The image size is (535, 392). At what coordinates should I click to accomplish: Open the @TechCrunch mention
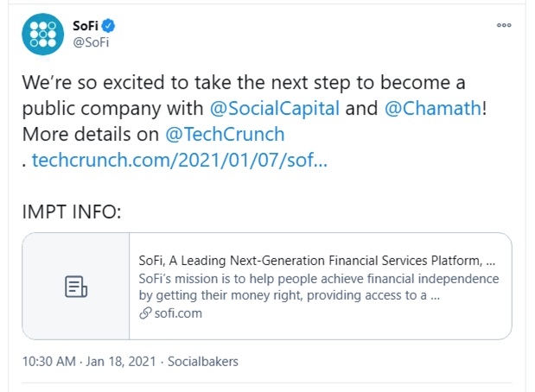[225, 134]
